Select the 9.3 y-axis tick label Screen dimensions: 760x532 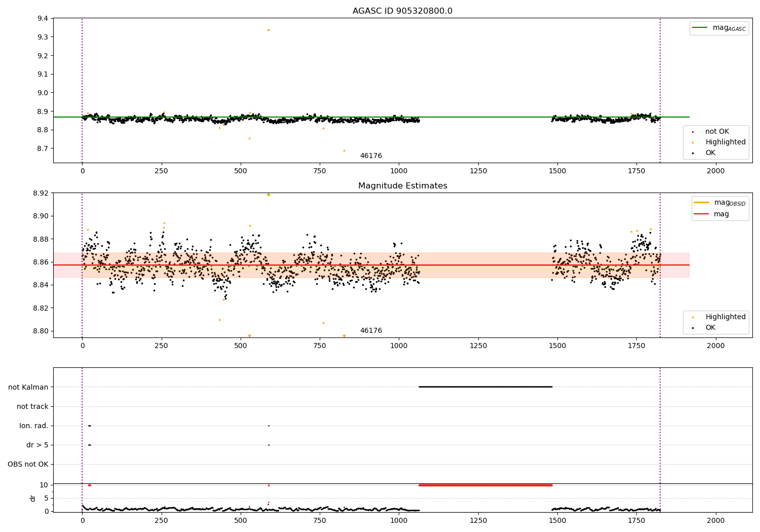click(43, 37)
